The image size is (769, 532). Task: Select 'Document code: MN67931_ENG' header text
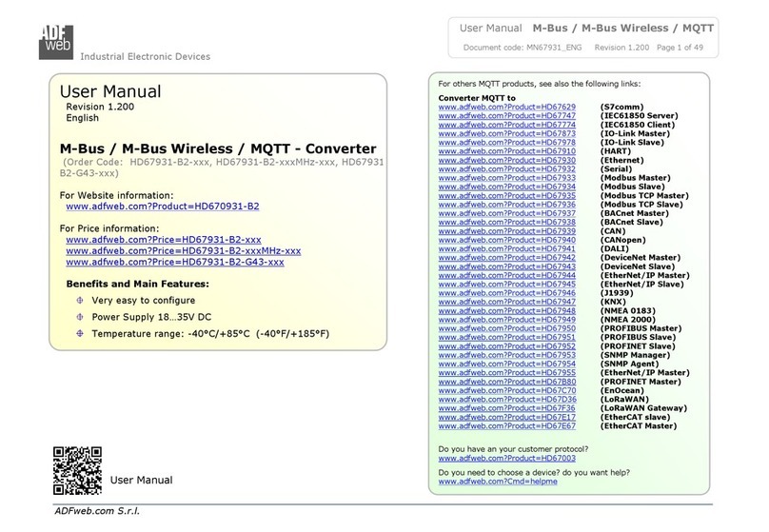[523, 48]
